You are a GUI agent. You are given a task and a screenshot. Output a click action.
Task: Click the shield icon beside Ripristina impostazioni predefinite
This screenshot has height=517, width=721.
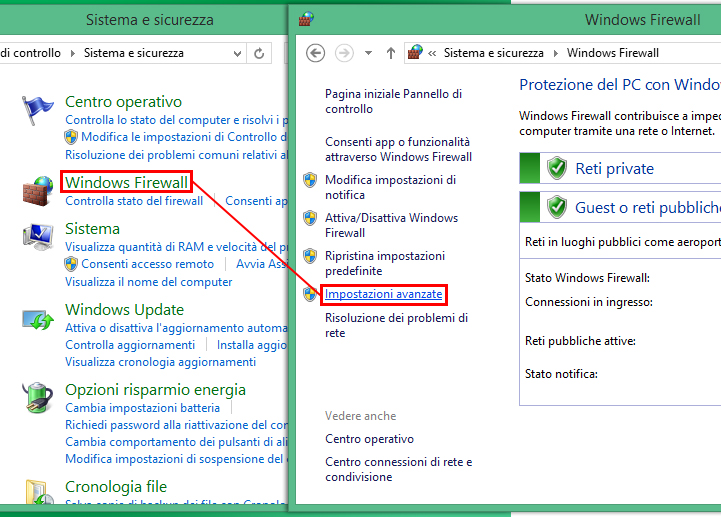(x=310, y=256)
